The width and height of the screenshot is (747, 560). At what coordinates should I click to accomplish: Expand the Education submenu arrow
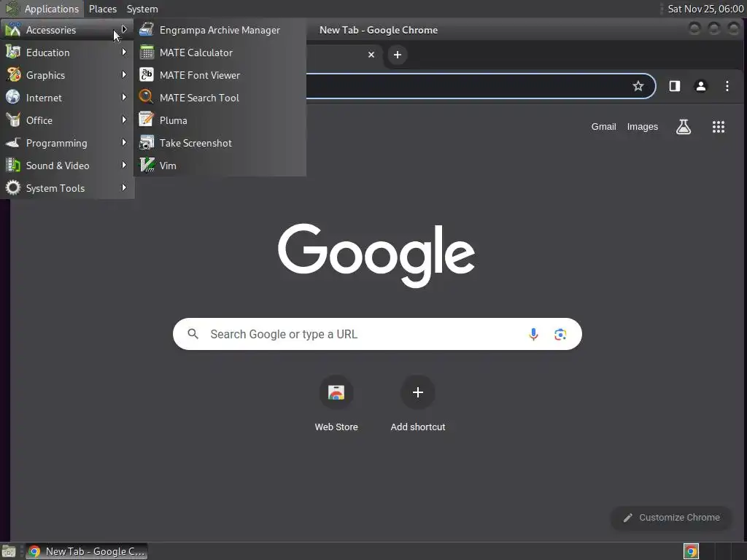124,52
